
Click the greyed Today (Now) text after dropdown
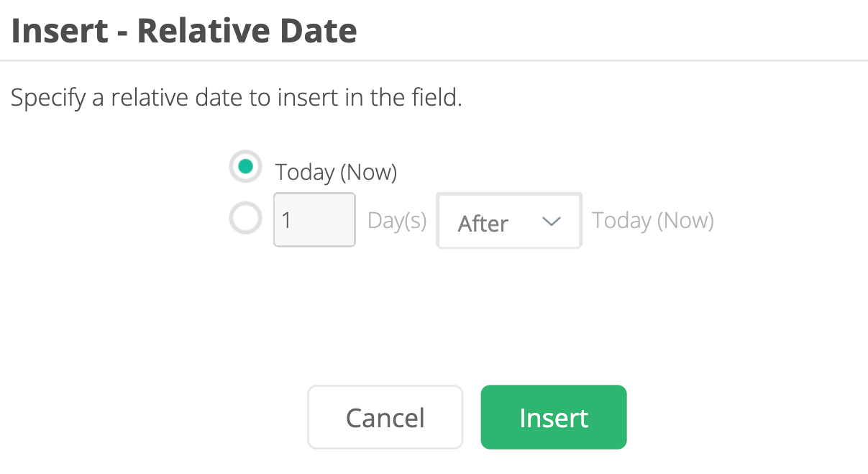[x=652, y=221]
